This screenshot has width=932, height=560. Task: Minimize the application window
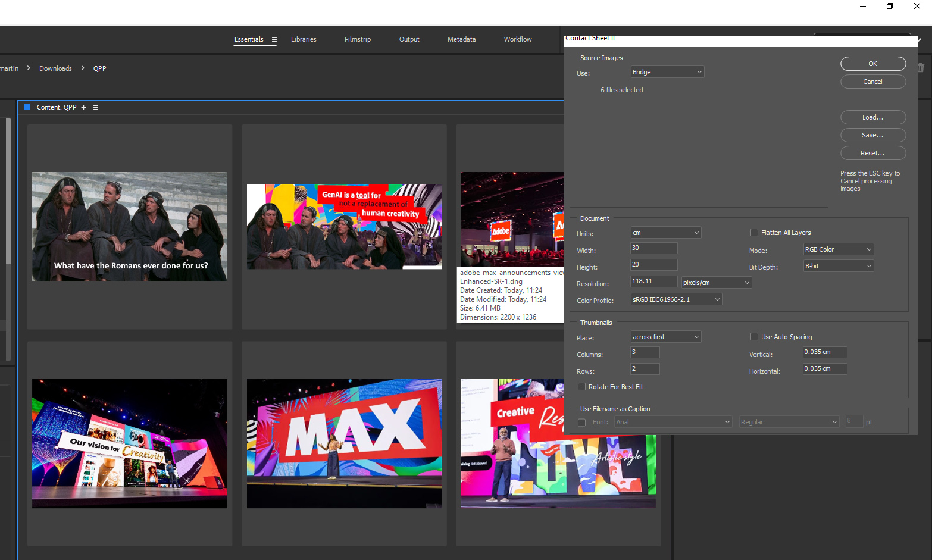tap(863, 6)
